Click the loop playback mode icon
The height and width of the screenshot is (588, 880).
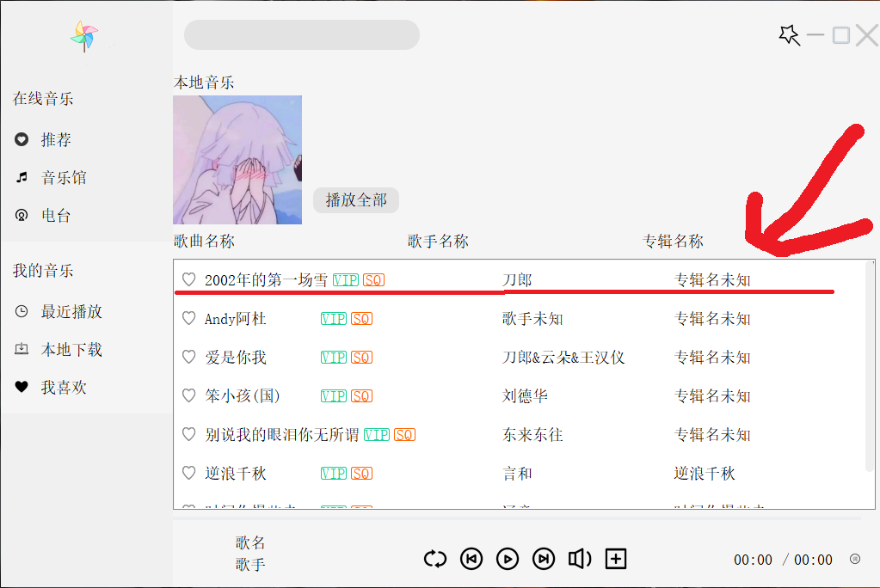tap(435, 559)
